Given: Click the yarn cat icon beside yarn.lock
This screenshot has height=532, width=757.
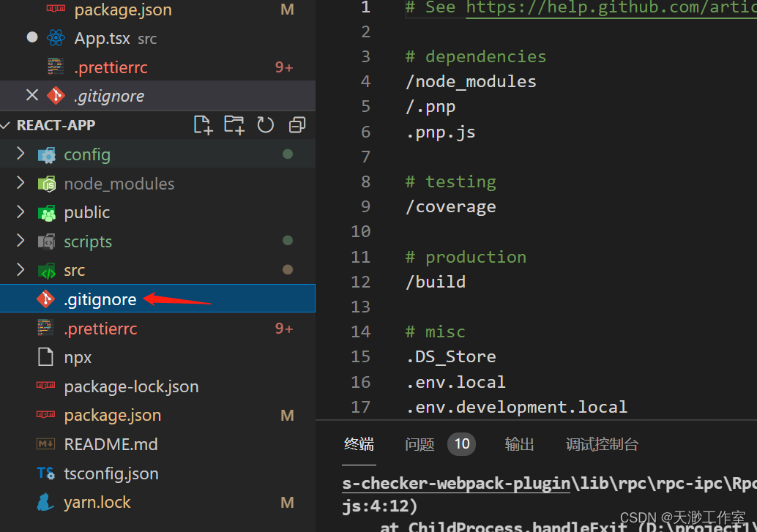Looking at the screenshot, I should [45, 502].
